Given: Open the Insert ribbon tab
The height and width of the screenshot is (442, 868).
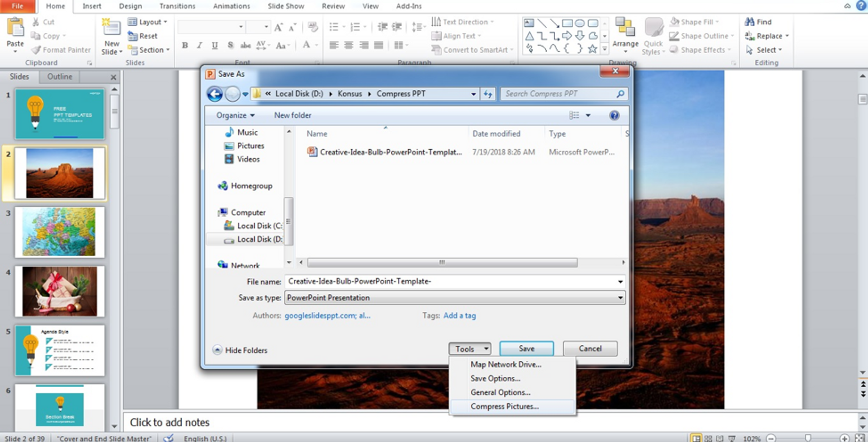Looking at the screenshot, I should pyautogui.click(x=92, y=6).
